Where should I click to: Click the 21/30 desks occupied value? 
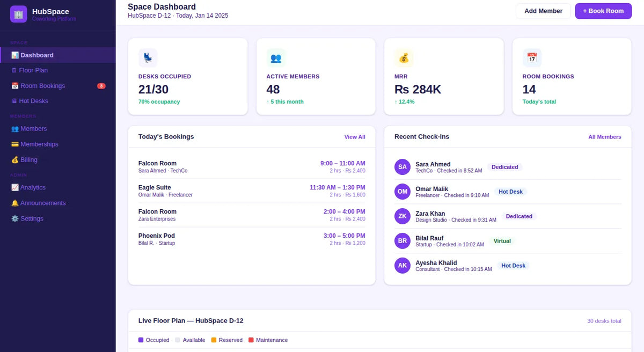pos(153,90)
